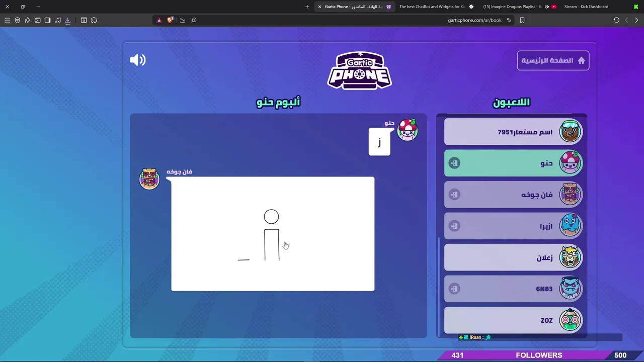Switch to the best ChatBot and Widgets tab
The height and width of the screenshot is (362, 644).
(436, 7)
